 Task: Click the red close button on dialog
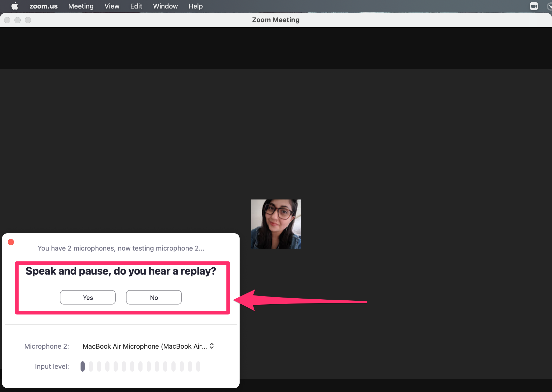pos(11,241)
